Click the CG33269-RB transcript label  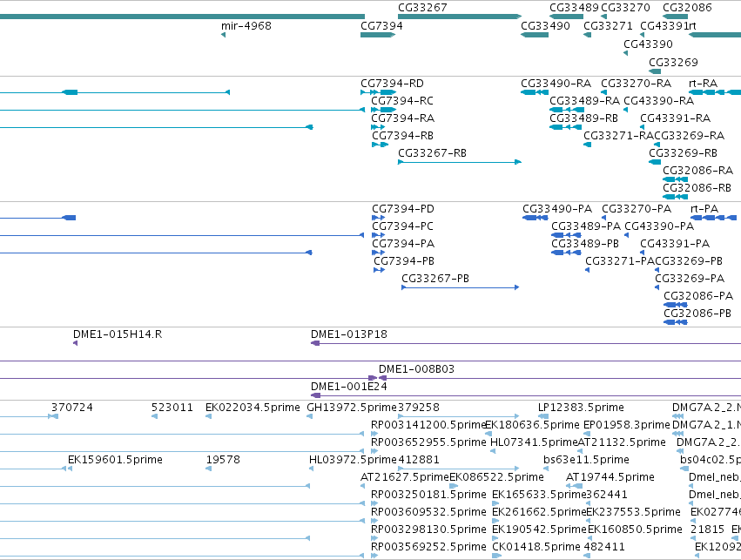pos(683,153)
